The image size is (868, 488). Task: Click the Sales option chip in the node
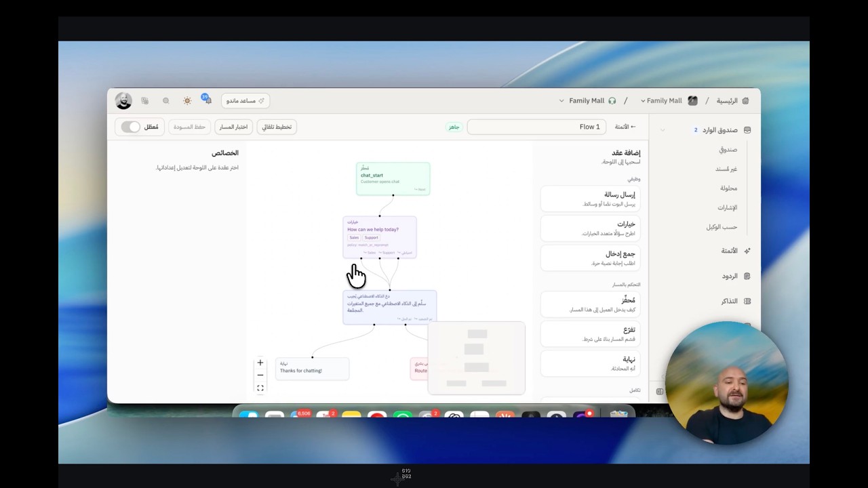pos(354,238)
